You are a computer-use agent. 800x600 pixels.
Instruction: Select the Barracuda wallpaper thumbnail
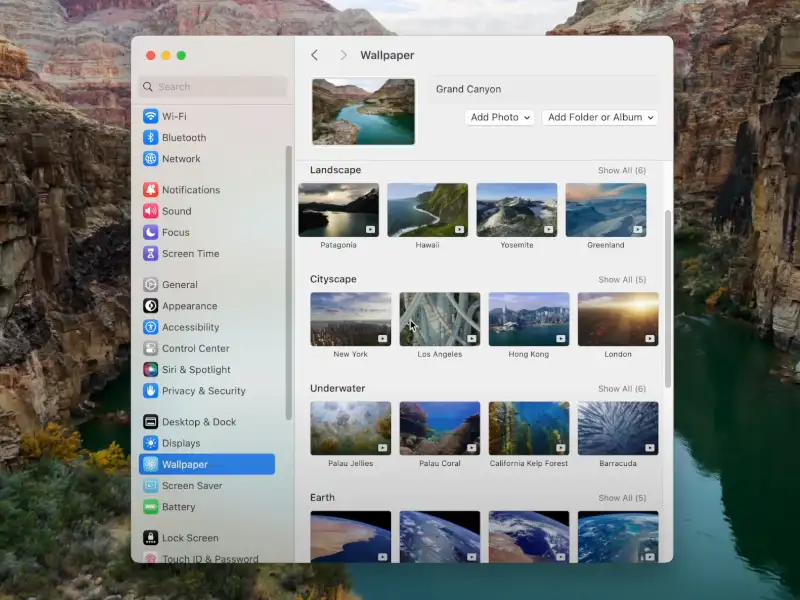[x=618, y=429]
